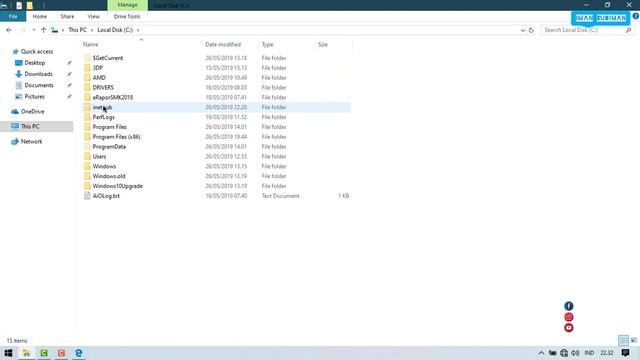Viewport: 640px width, 360px height.
Task: Click the IND language indicator
Action: [589, 353]
